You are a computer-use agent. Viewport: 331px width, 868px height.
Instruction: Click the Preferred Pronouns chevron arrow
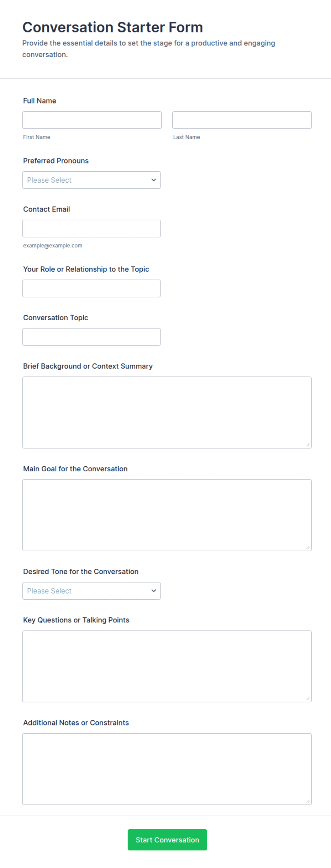click(x=154, y=180)
